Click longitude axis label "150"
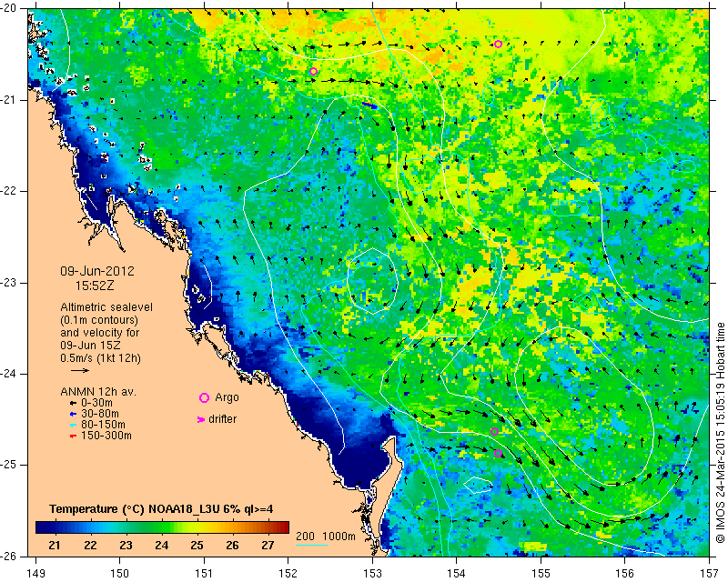 [120, 573]
